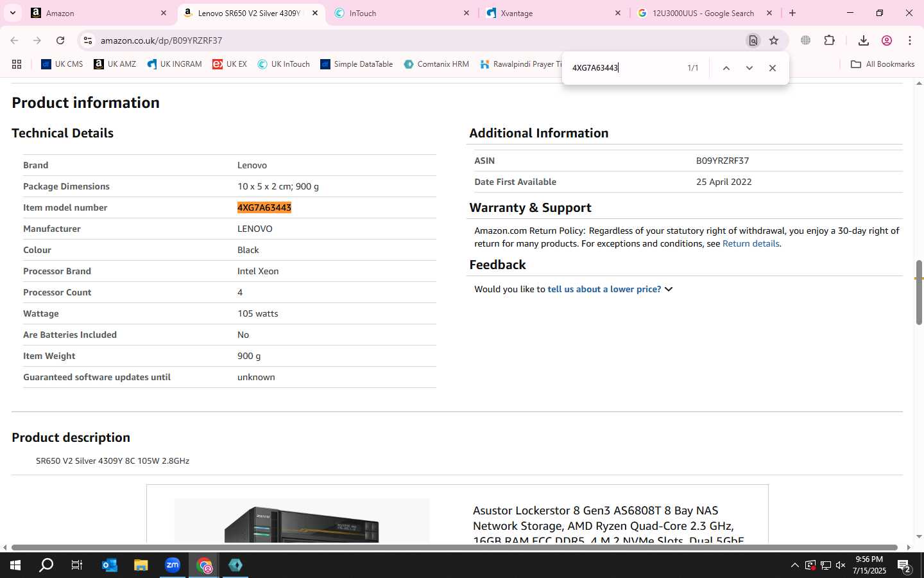Screen dimensions: 924x578
Task: Open the Comtanix HRM bookmark
Action: pyautogui.click(x=436, y=64)
